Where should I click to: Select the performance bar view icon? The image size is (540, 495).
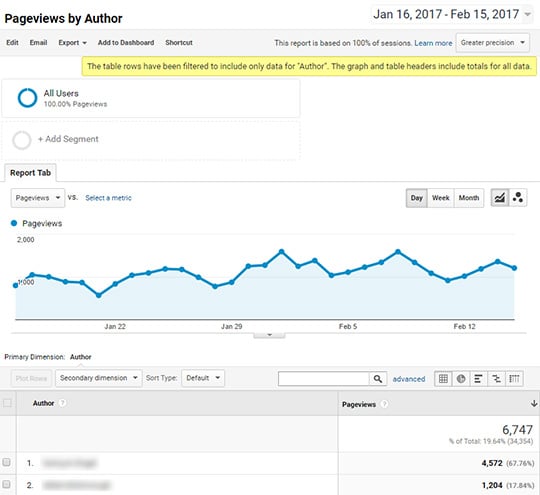tap(478, 379)
